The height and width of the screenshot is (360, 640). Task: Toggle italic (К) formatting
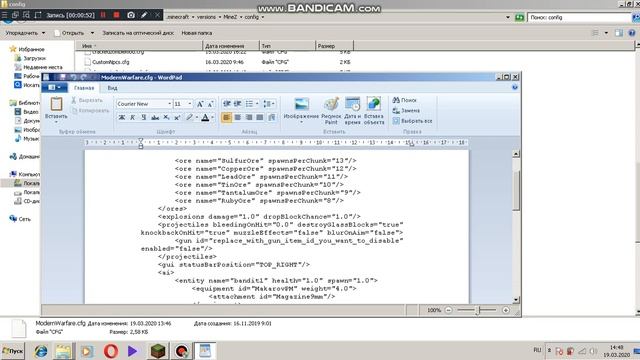click(132, 118)
